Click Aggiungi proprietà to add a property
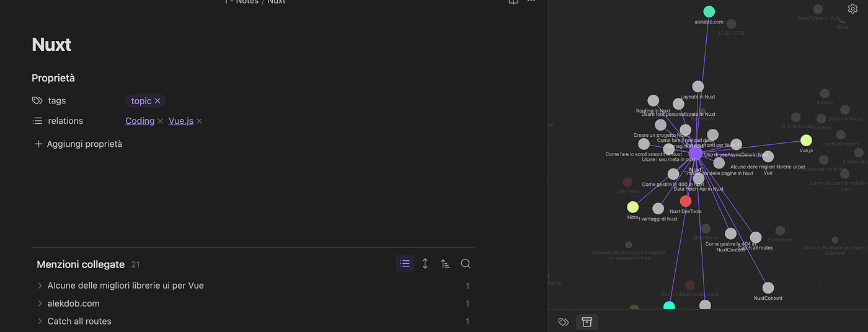The image size is (868, 332). click(x=77, y=144)
